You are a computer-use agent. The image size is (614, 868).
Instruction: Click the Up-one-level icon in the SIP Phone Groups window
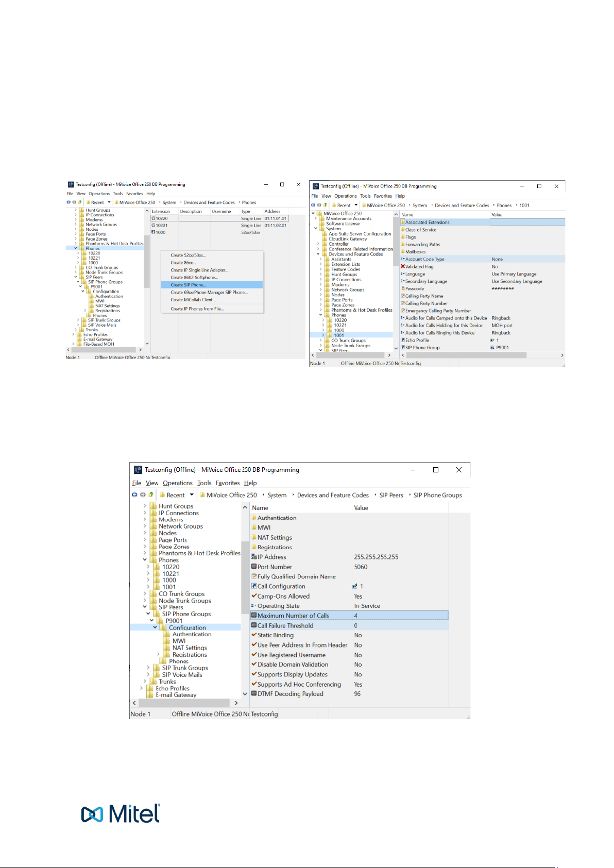(x=151, y=495)
